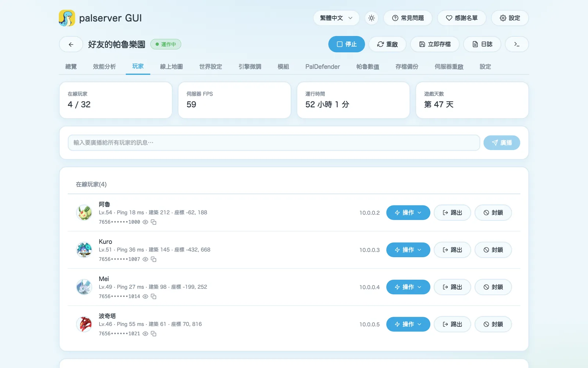Viewport: 588px width, 368px height.
Task: Kick player 阿魯 with 踢出
Action: pos(452,213)
